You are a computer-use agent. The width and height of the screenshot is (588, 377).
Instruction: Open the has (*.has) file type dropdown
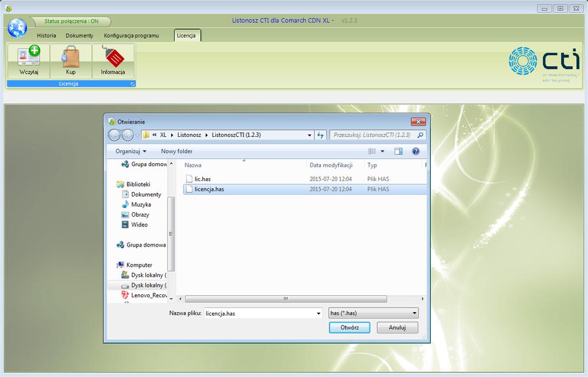click(373, 313)
